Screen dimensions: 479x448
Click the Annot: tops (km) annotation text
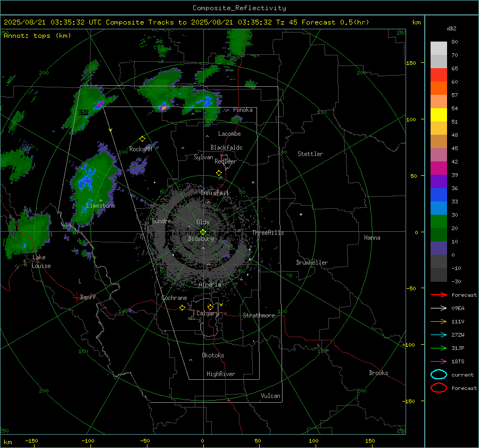coord(37,36)
